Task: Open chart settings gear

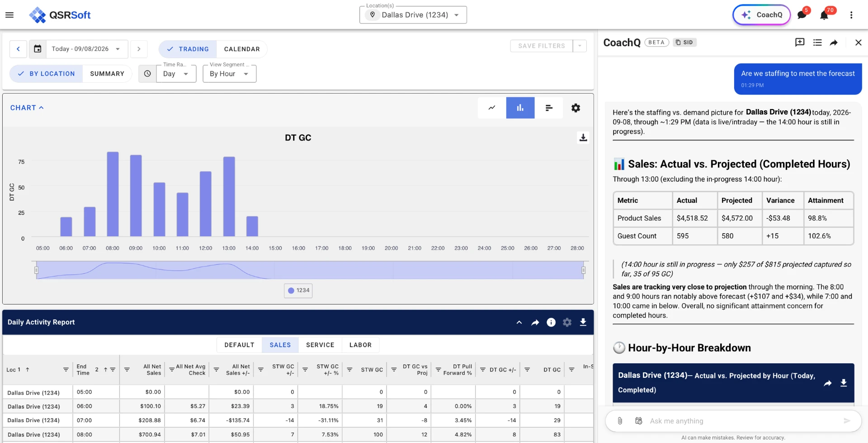Action: click(576, 108)
